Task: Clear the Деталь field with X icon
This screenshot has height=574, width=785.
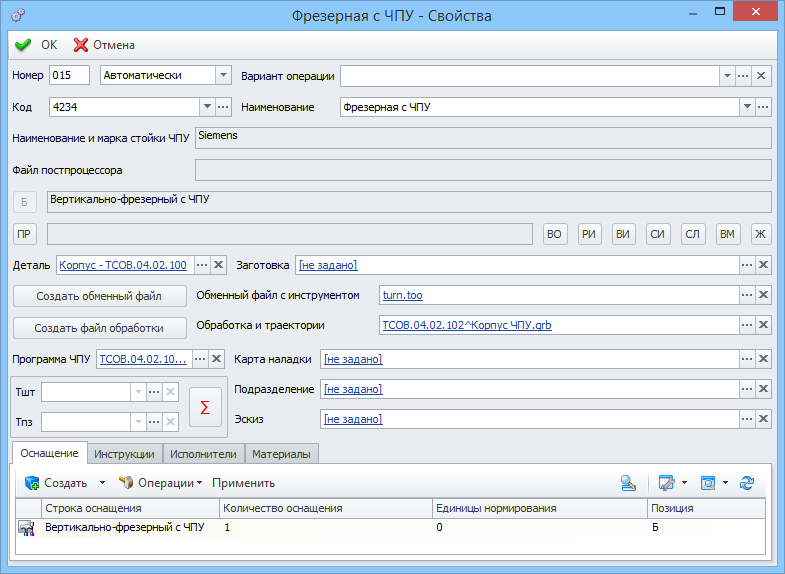Action: [x=219, y=265]
